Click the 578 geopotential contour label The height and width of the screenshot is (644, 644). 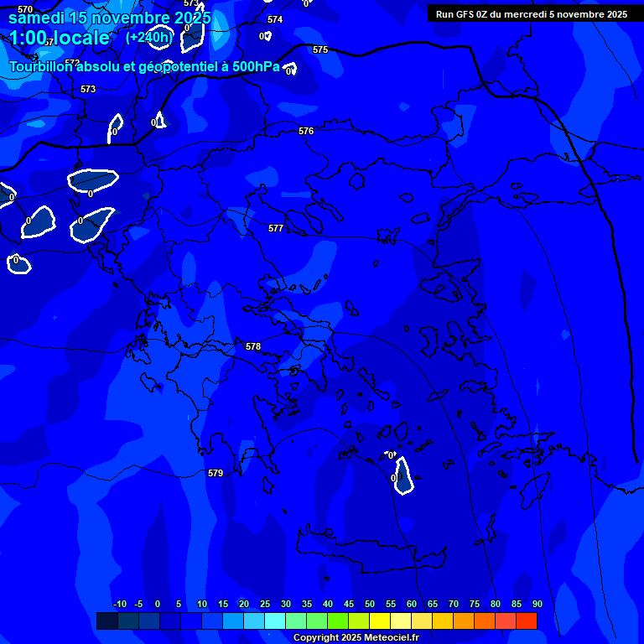click(253, 346)
